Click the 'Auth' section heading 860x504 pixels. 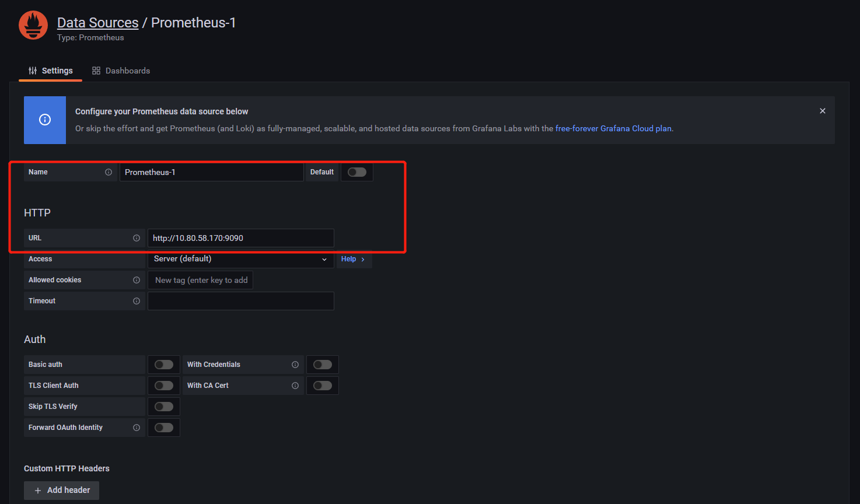tap(35, 339)
